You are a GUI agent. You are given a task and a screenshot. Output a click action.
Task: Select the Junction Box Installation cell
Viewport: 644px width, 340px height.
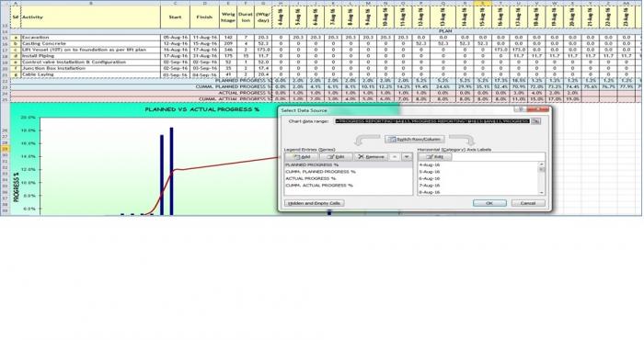tap(90, 69)
